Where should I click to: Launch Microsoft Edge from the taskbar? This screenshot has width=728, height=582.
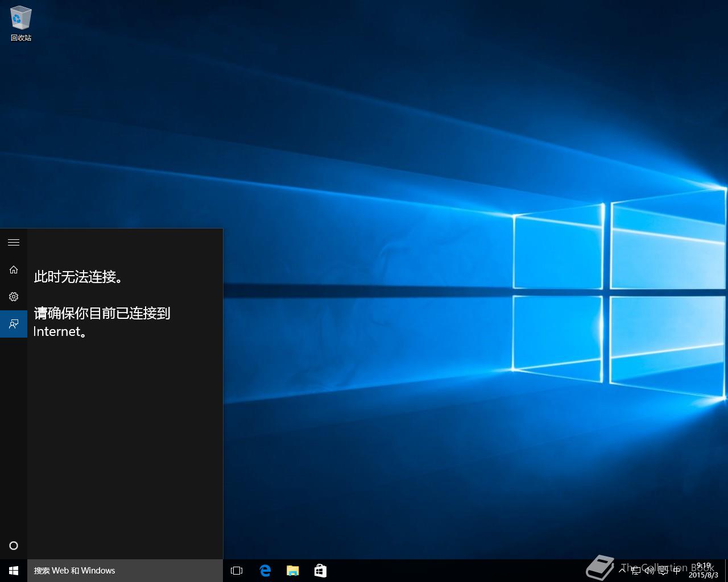click(x=265, y=571)
